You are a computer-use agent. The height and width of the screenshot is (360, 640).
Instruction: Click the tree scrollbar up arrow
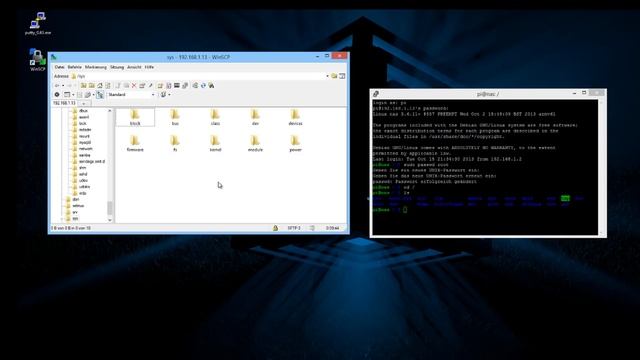coord(110,111)
